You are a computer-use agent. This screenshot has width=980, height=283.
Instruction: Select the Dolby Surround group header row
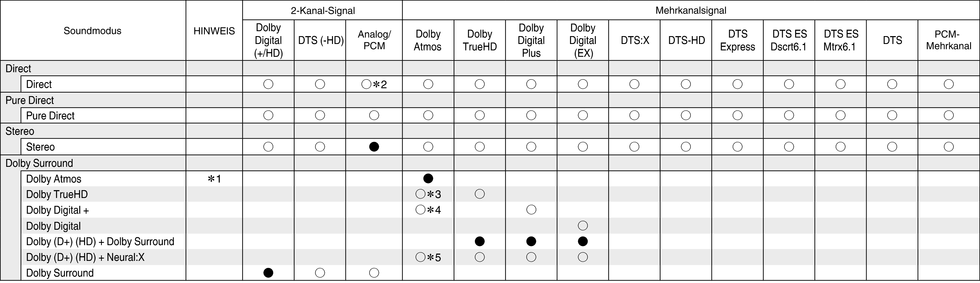point(39,163)
